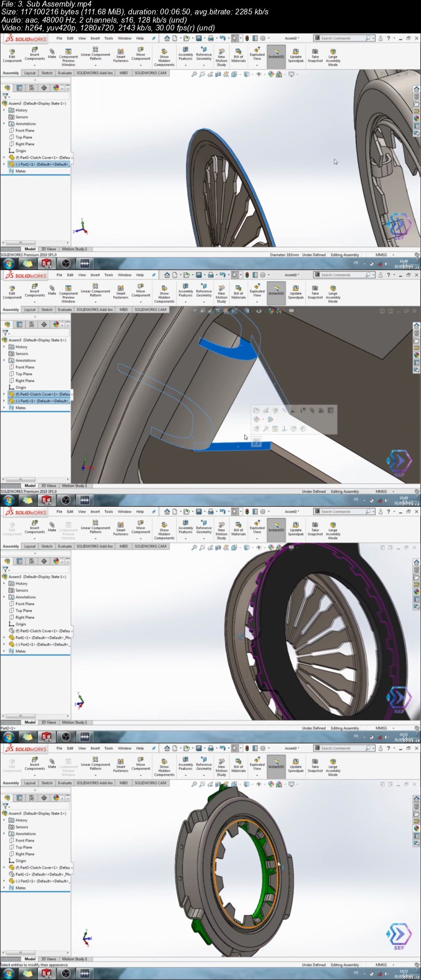
Task: Click Edit Component in the top frame
Action: pyautogui.click(x=12, y=56)
